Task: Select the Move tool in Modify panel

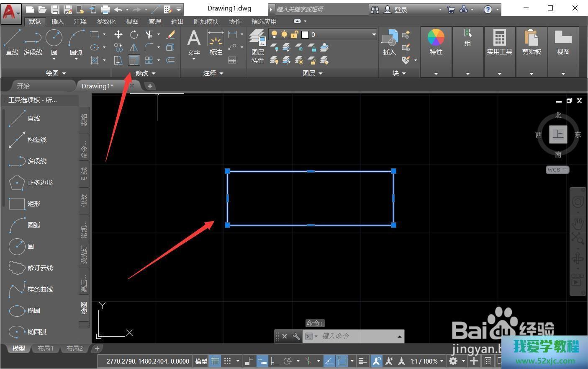Action: click(118, 35)
